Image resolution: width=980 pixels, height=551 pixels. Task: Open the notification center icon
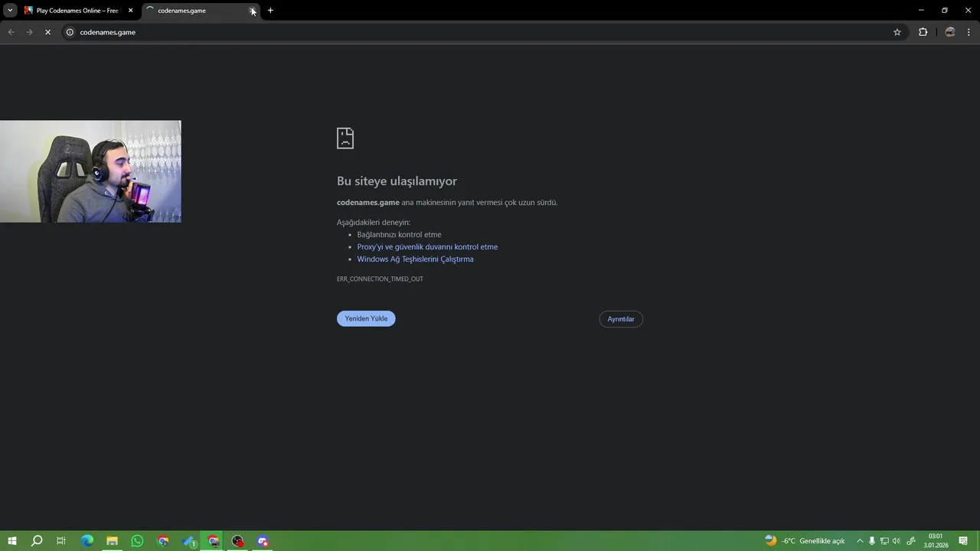coord(963,541)
